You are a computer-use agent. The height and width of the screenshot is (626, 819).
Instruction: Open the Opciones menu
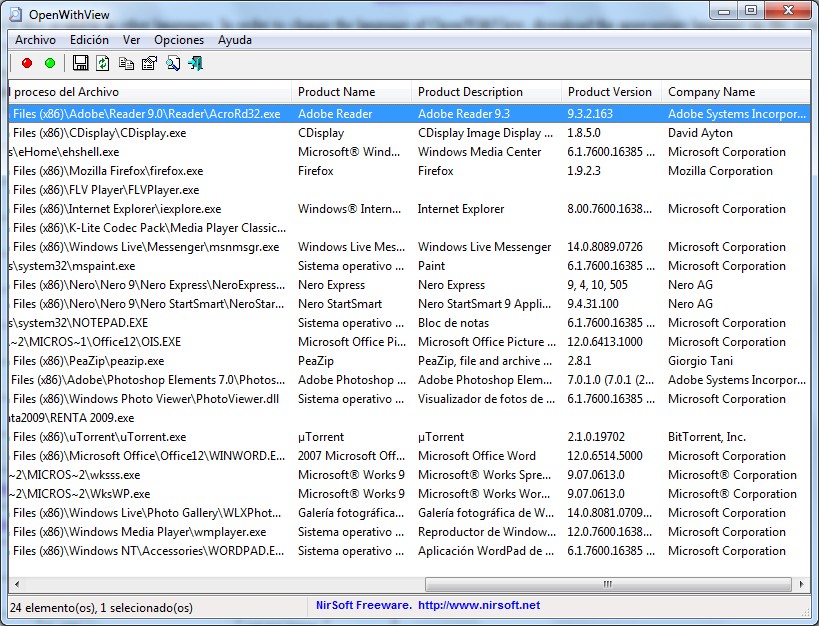point(179,40)
